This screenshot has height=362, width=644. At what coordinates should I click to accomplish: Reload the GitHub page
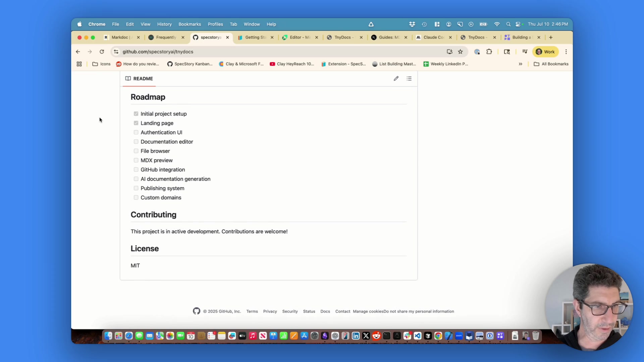click(102, 52)
